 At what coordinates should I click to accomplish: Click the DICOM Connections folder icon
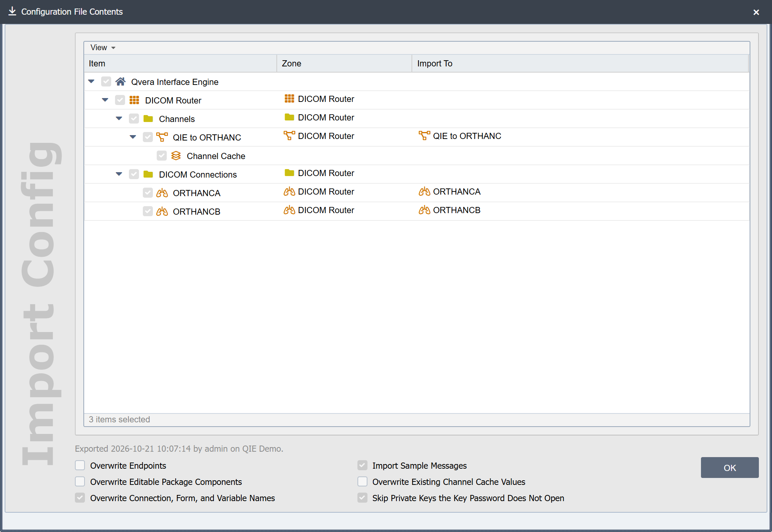pos(148,174)
